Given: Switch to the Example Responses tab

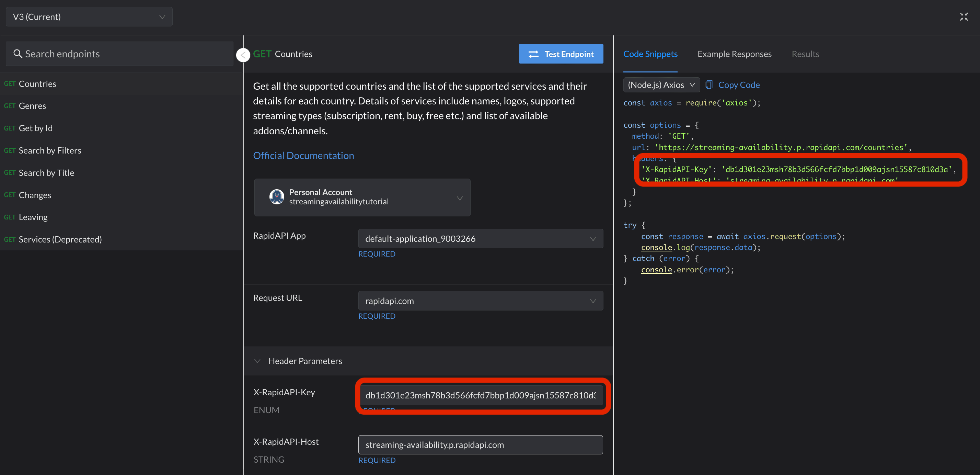Looking at the screenshot, I should (734, 54).
